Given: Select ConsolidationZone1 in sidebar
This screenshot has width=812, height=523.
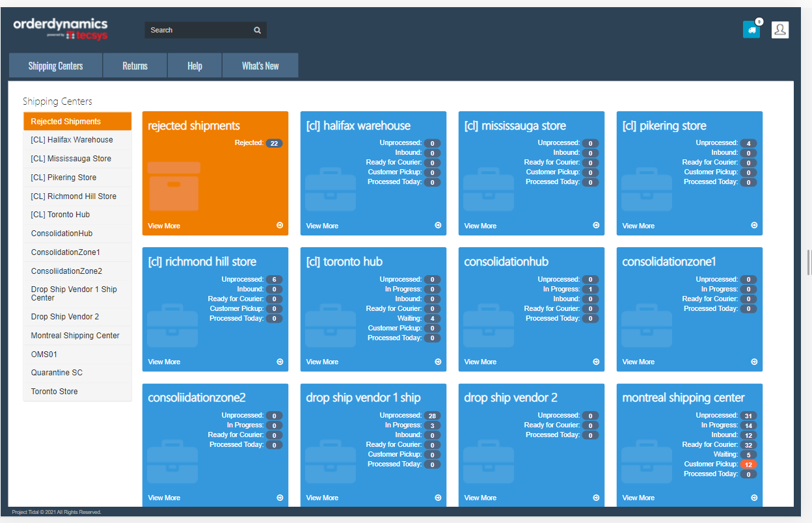Looking at the screenshot, I should [77, 252].
